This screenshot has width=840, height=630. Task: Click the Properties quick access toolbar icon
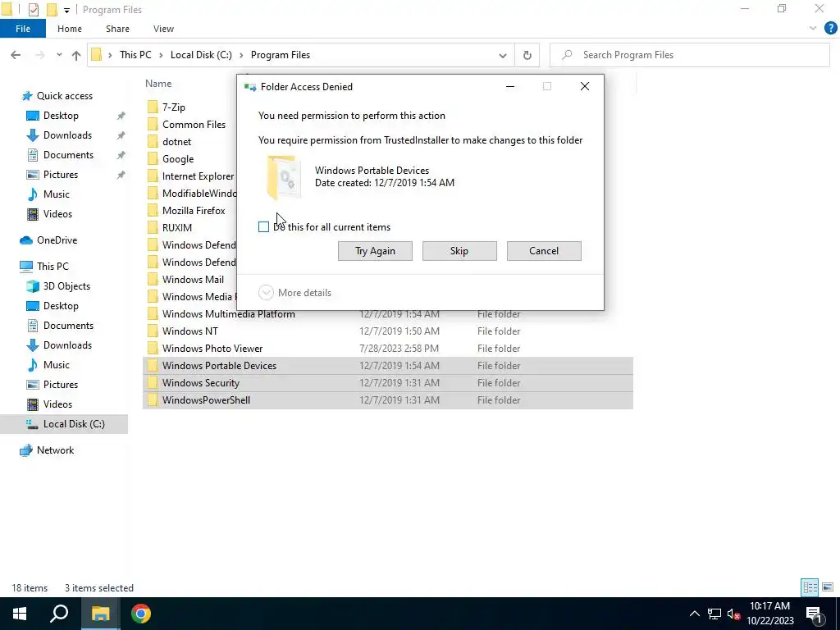pos(33,10)
